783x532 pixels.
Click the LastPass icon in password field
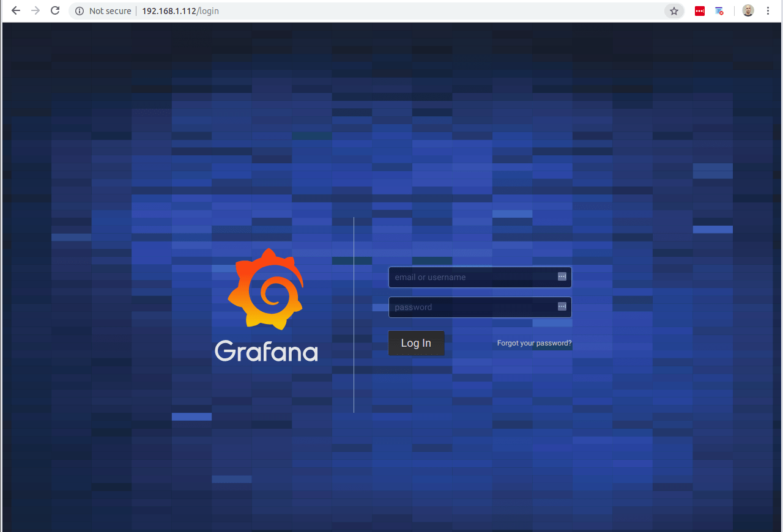tap(562, 306)
